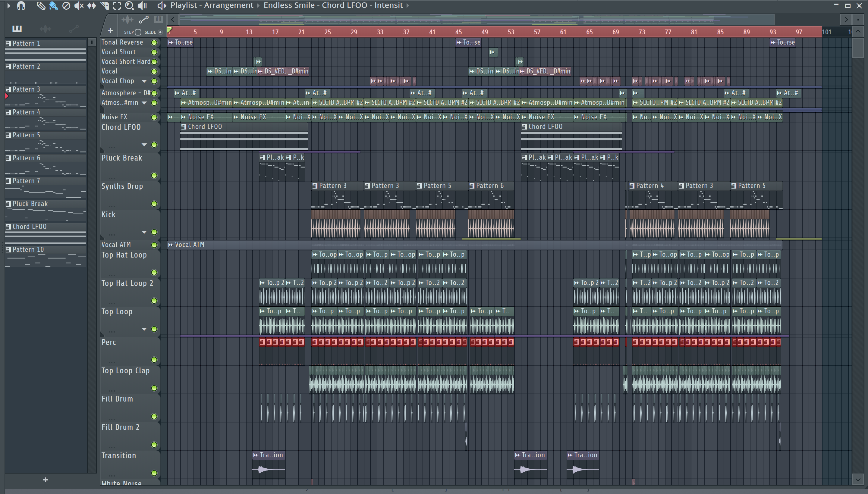Collapse the Kick track group arrow
This screenshot has width=868, height=494.
tap(144, 233)
